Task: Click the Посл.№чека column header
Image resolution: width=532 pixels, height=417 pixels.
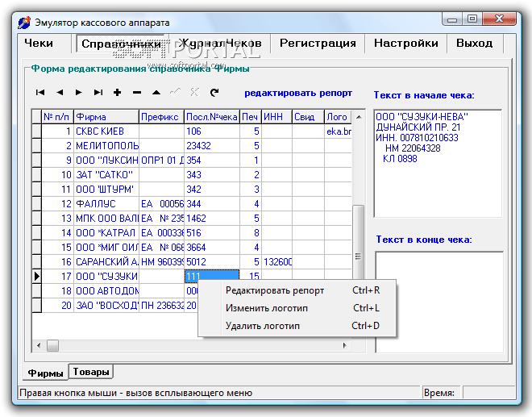Action: click(x=212, y=117)
